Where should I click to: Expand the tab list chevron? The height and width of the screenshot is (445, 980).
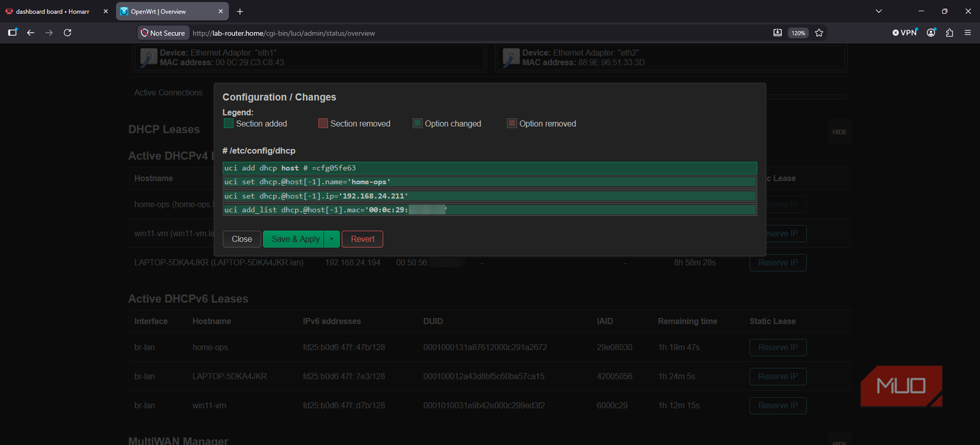878,11
